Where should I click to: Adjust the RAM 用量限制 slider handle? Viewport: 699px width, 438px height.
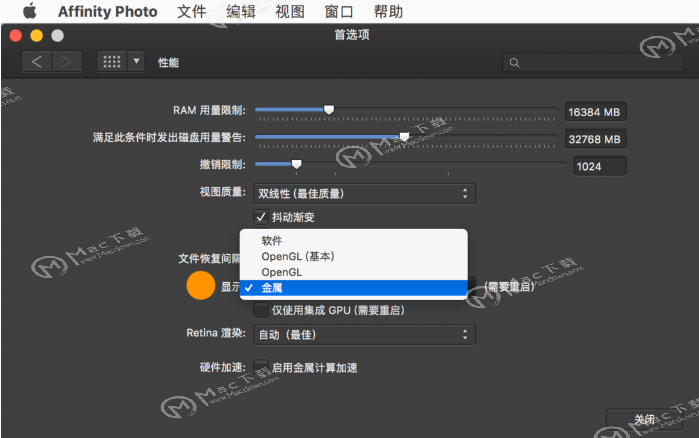pos(329,110)
